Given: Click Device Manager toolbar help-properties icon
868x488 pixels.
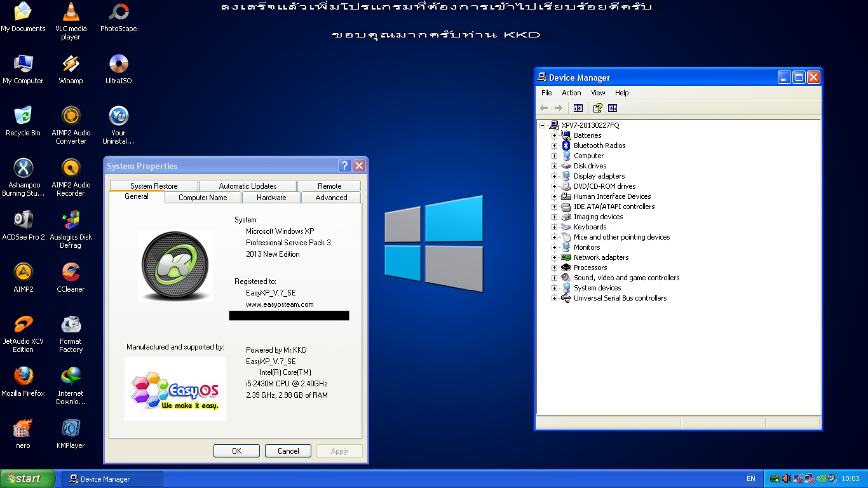Looking at the screenshot, I should coord(597,108).
